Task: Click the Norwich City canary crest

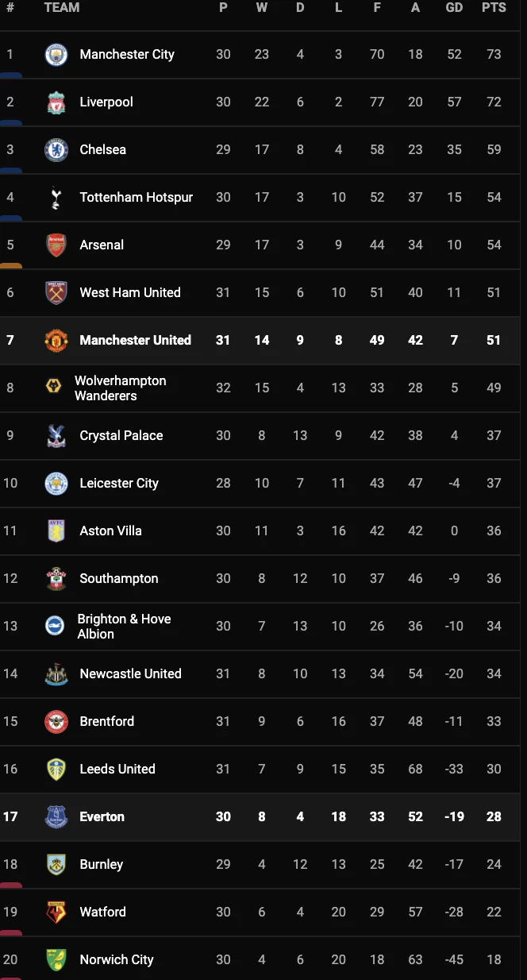Action: [x=56, y=960]
